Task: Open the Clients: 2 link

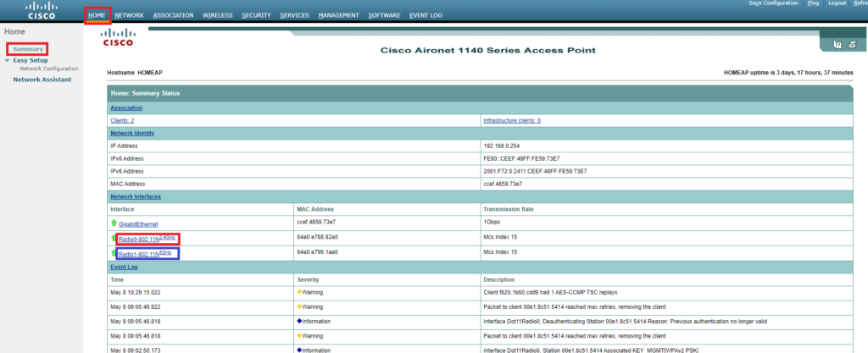Action: click(122, 120)
